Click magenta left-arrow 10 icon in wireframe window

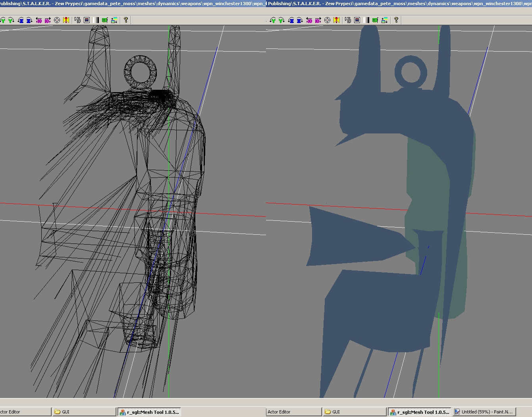[39, 20]
